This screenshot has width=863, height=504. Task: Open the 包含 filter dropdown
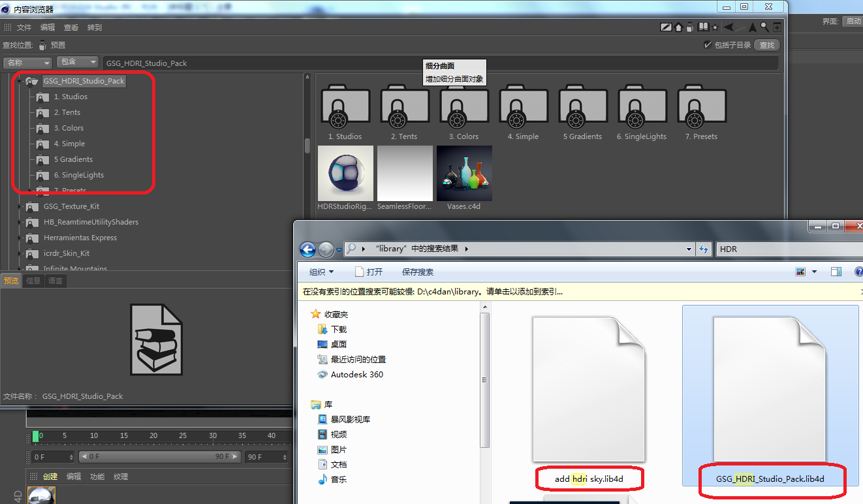point(76,62)
